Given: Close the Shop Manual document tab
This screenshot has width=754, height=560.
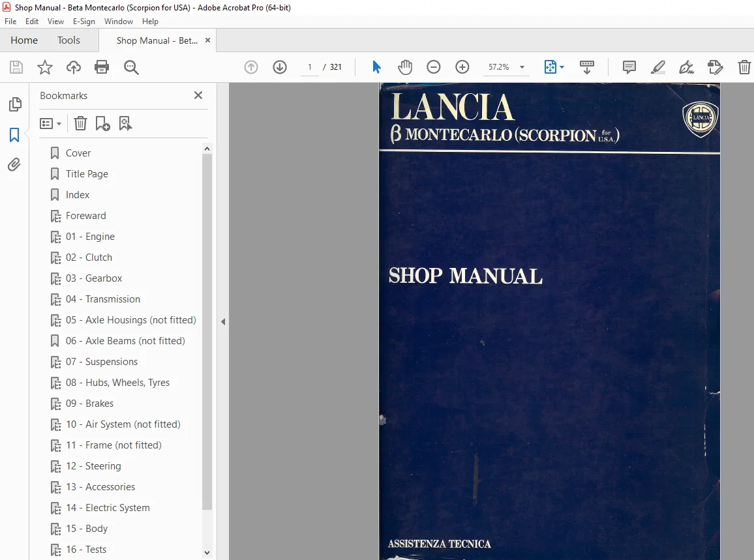Looking at the screenshot, I should [207, 40].
